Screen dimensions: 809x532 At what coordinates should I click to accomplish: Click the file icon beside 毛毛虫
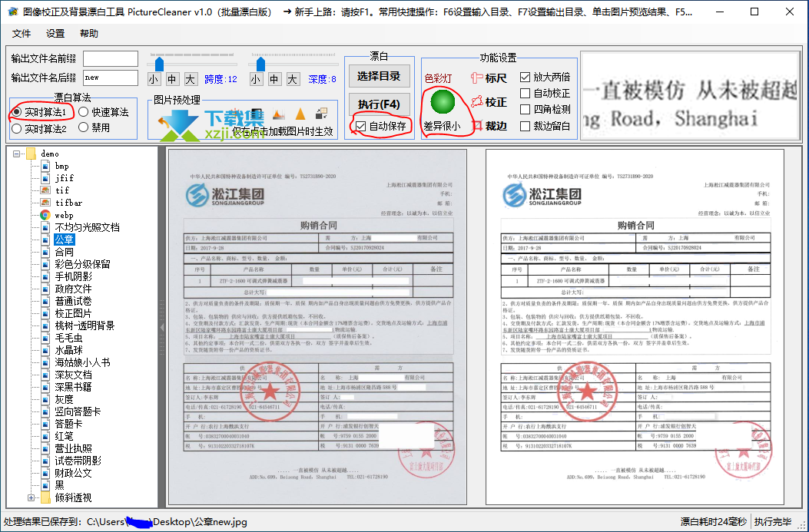(45, 339)
